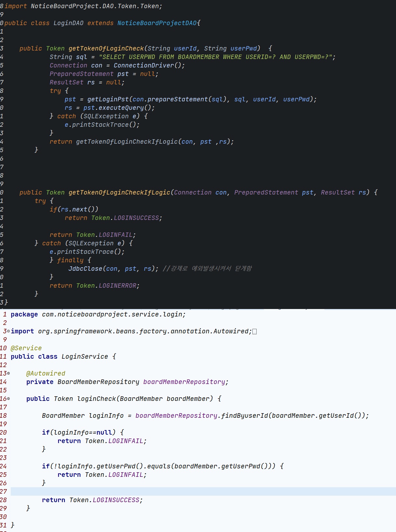The image size is (396, 532).
Task: Click the finally keyword
Action: (70, 260)
